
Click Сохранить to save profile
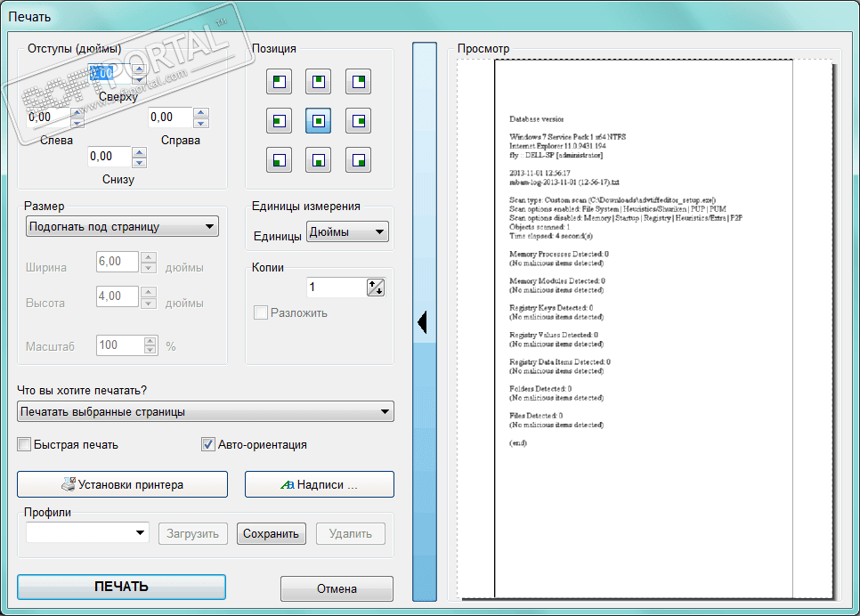click(272, 534)
